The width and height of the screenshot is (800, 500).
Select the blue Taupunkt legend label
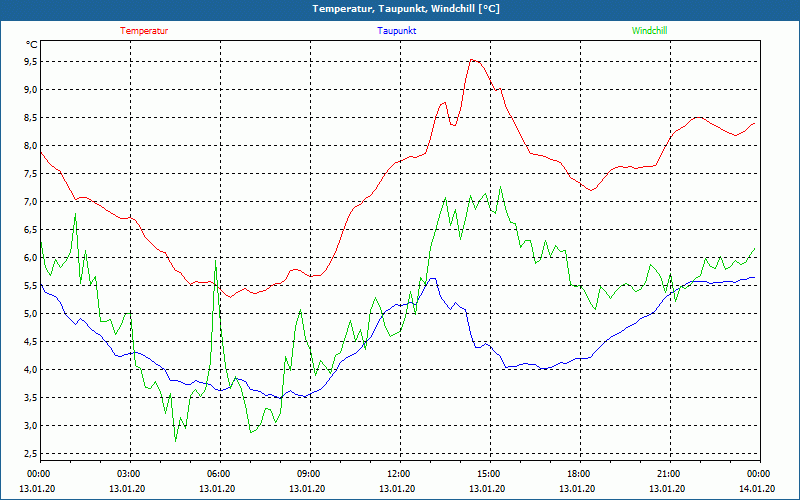coord(396,31)
